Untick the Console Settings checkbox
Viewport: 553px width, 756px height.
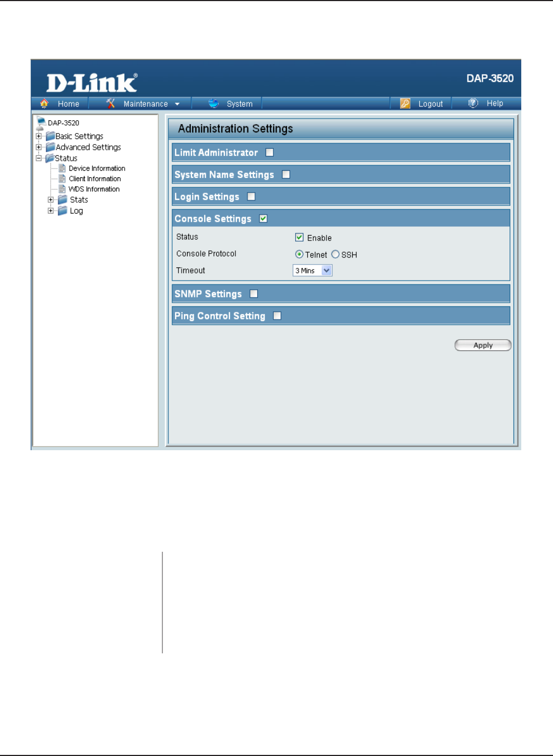click(x=263, y=219)
